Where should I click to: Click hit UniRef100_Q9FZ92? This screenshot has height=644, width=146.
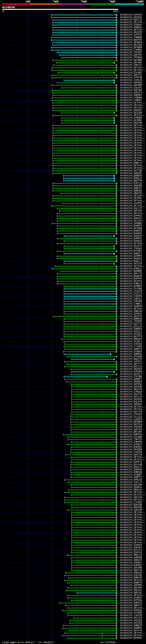131,55
